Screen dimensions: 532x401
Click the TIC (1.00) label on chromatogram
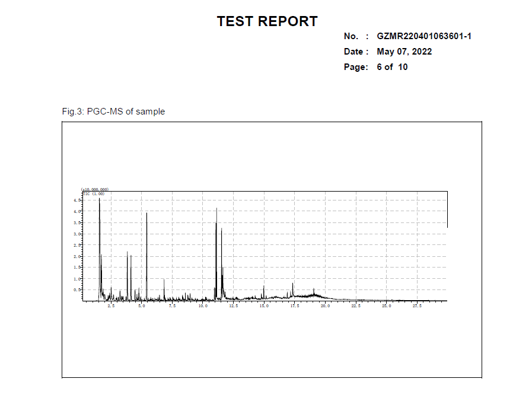click(94, 193)
